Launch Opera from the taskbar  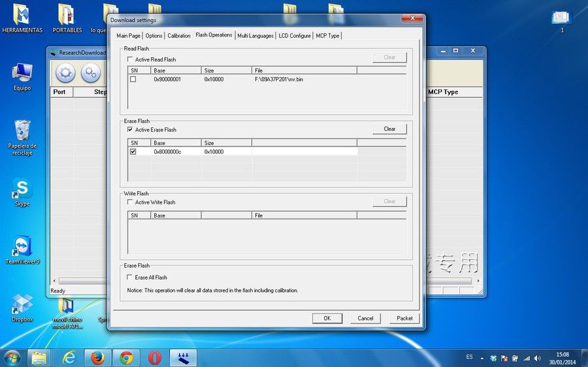154,358
